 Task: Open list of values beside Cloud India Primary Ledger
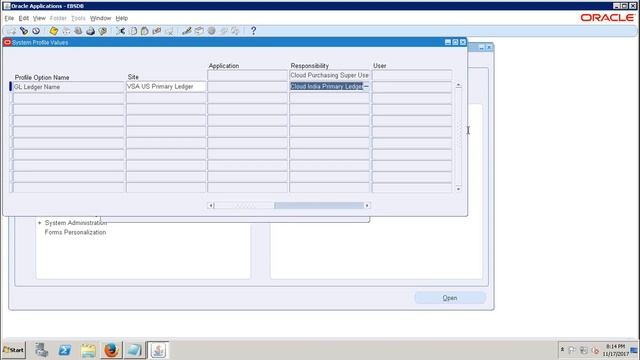[366, 87]
